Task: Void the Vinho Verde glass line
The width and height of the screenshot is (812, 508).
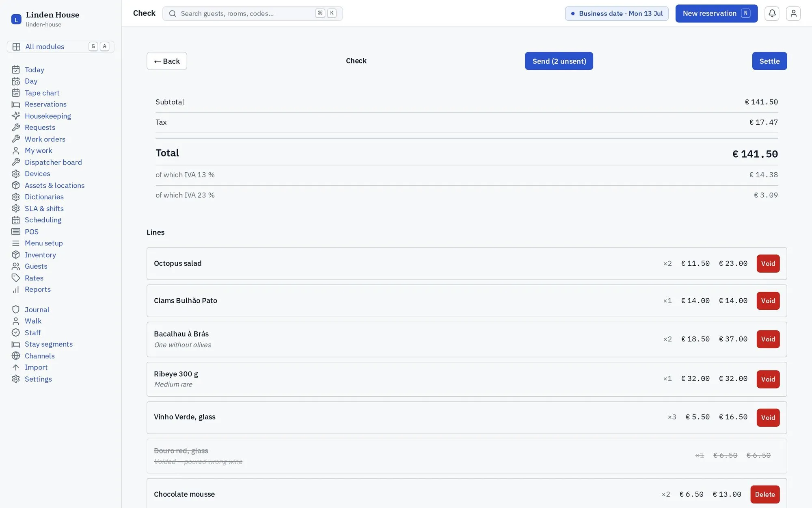Action: [768, 417]
